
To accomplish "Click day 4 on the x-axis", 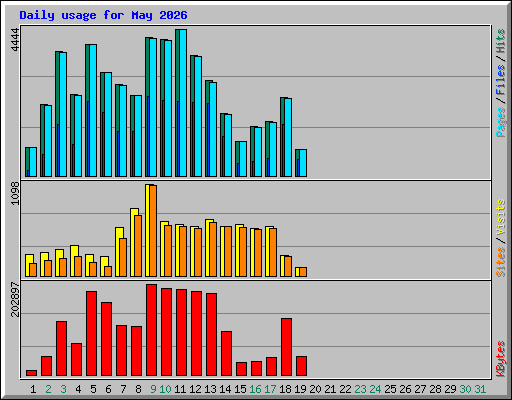I will (78, 389).
